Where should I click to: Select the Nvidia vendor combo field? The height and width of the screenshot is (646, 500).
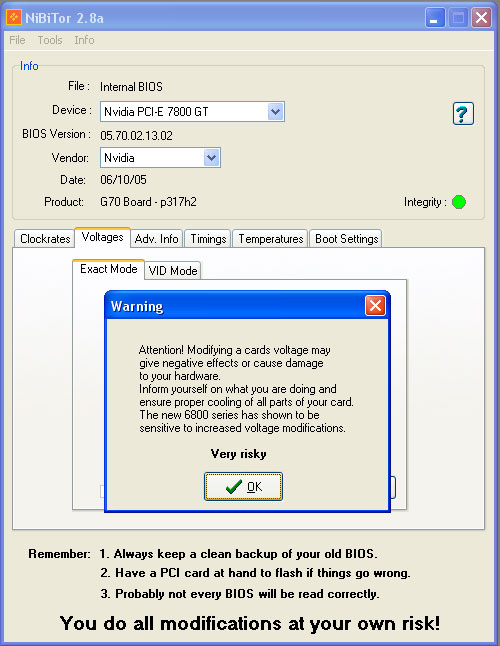(160, 158)
